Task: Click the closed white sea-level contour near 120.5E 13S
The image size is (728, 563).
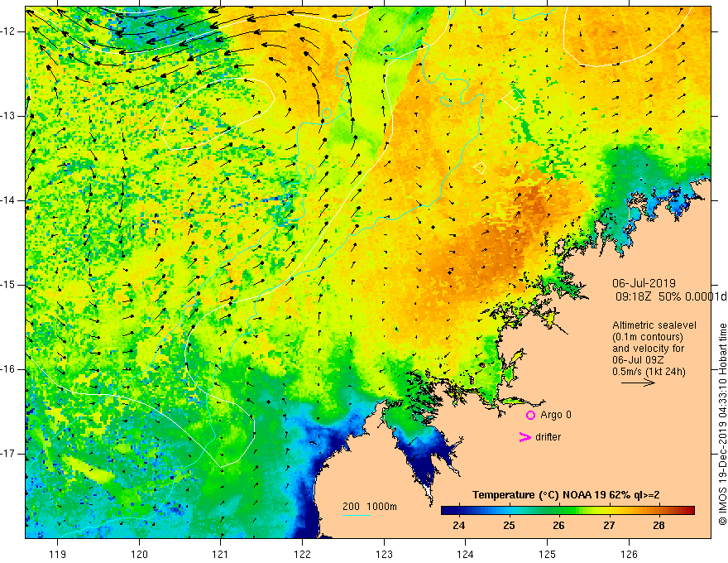Action: pos(218,114)
